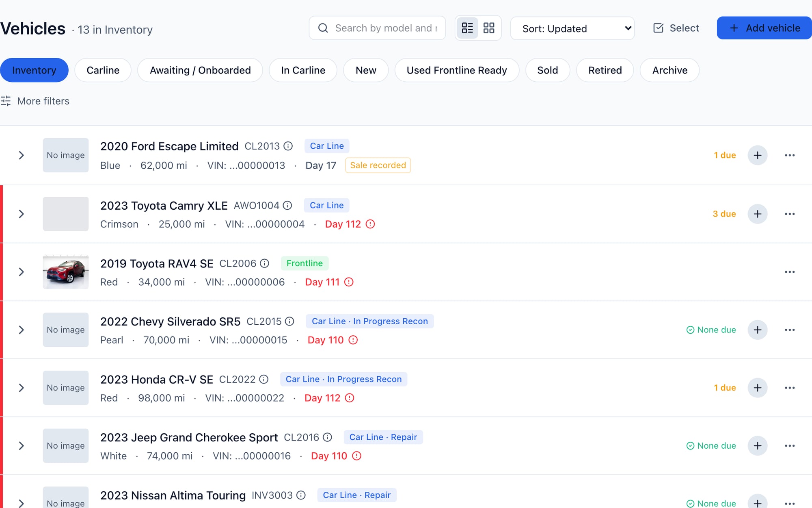Toggle the Select checkbox mode

pos(676,28)
